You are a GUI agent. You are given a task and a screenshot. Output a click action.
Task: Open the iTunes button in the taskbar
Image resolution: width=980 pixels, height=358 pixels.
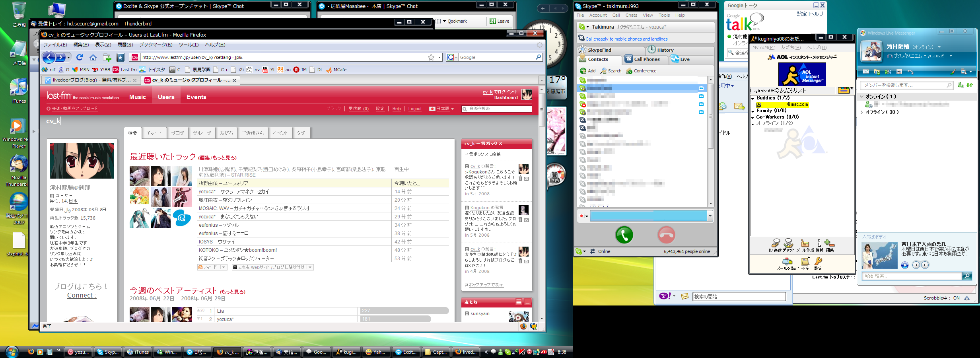(138, 352)
